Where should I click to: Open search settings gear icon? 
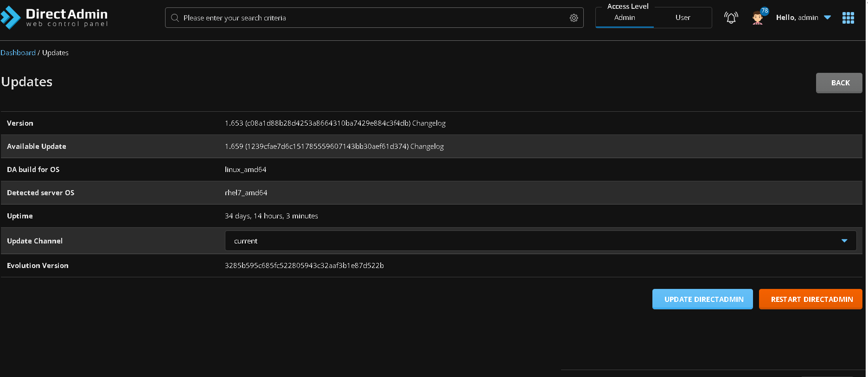click(x=574, y=18)
